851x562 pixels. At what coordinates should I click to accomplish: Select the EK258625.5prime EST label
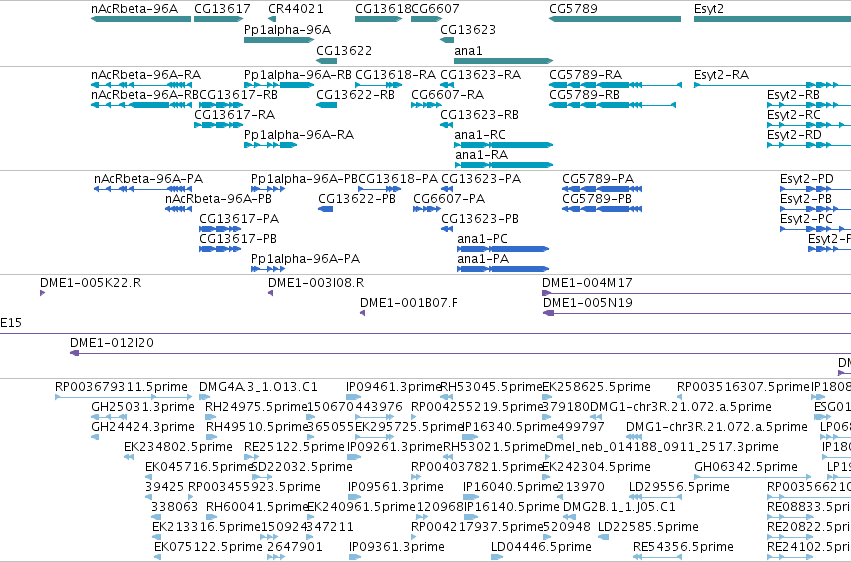pyautogui.click(x=596, y=387)
